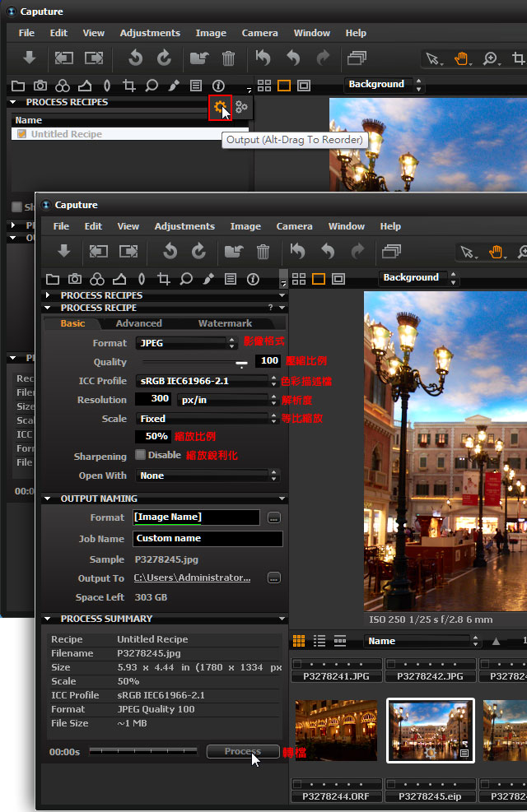Image resolution: width=527 pixels, height=812 pixels.
Task: Click the Quality 100 value field
Action: [268, 361]
